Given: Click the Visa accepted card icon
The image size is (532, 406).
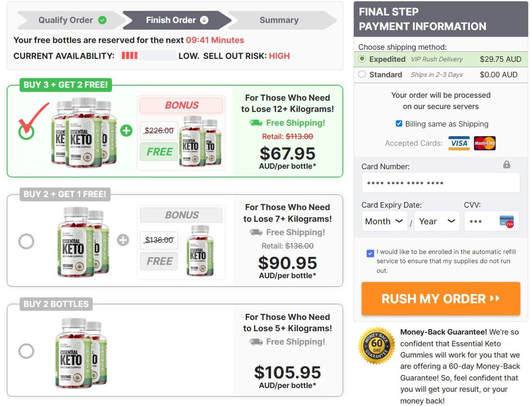Looking at the screenshot, I should click(x=459, y=143).
